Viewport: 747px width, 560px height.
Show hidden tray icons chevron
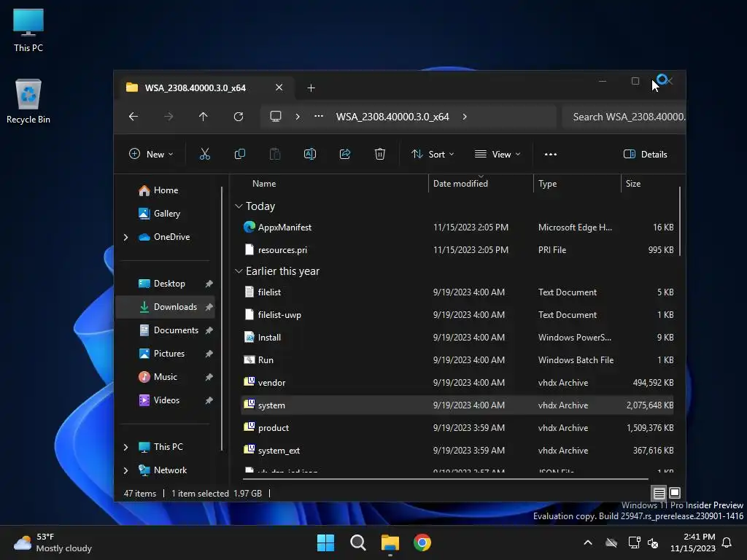tap(588, 542)
